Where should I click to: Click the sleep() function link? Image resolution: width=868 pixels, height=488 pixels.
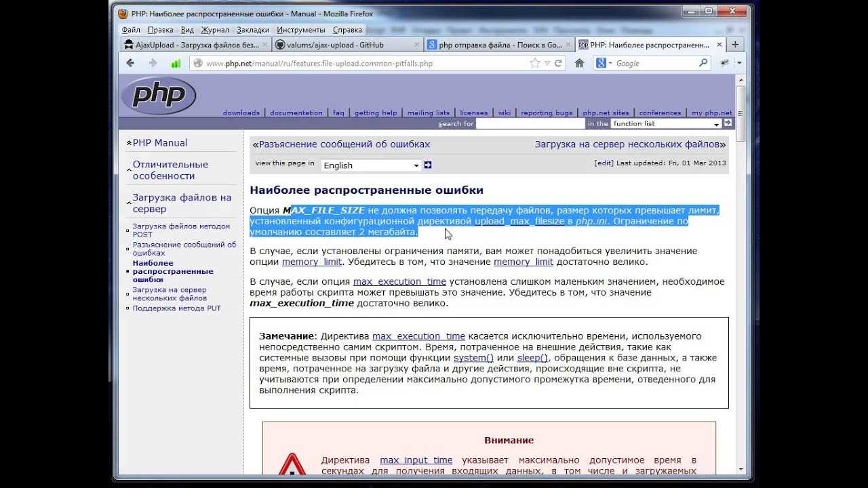coord(532,358)
